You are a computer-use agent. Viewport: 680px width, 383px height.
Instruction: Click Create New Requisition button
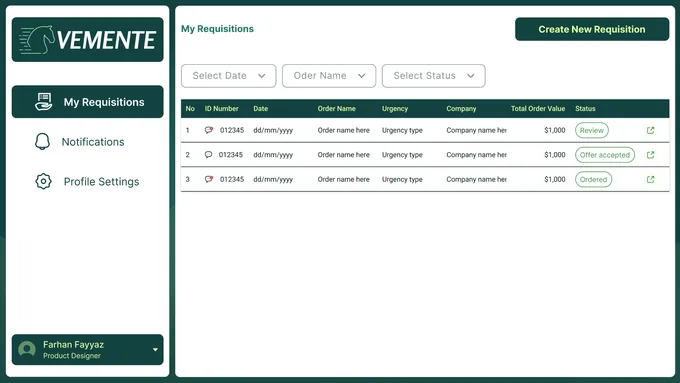coord(592,29)
